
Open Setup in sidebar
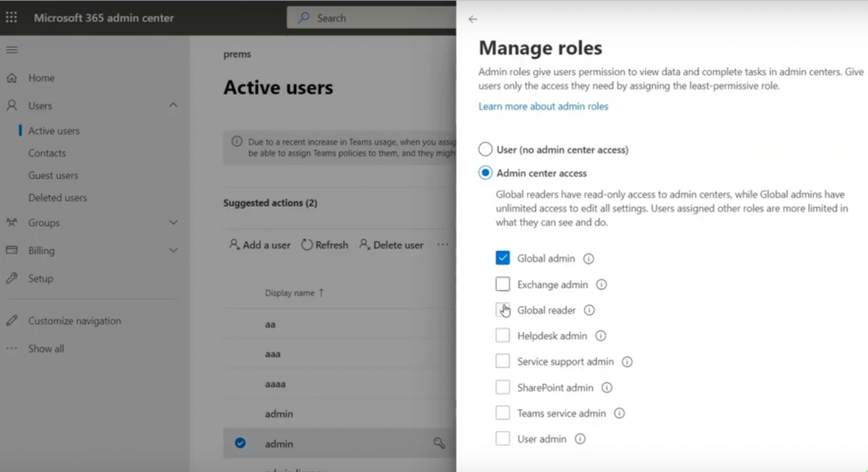point(41,278)
